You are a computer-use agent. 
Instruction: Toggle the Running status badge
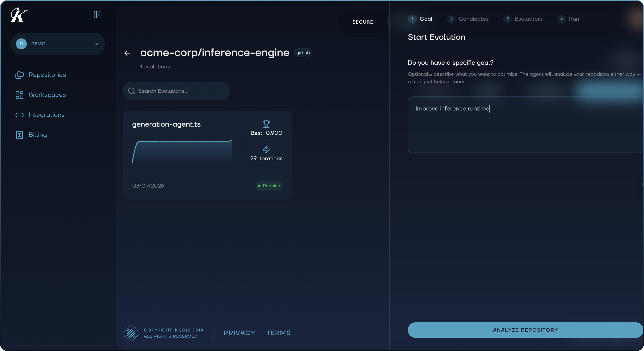pos(269,186)
